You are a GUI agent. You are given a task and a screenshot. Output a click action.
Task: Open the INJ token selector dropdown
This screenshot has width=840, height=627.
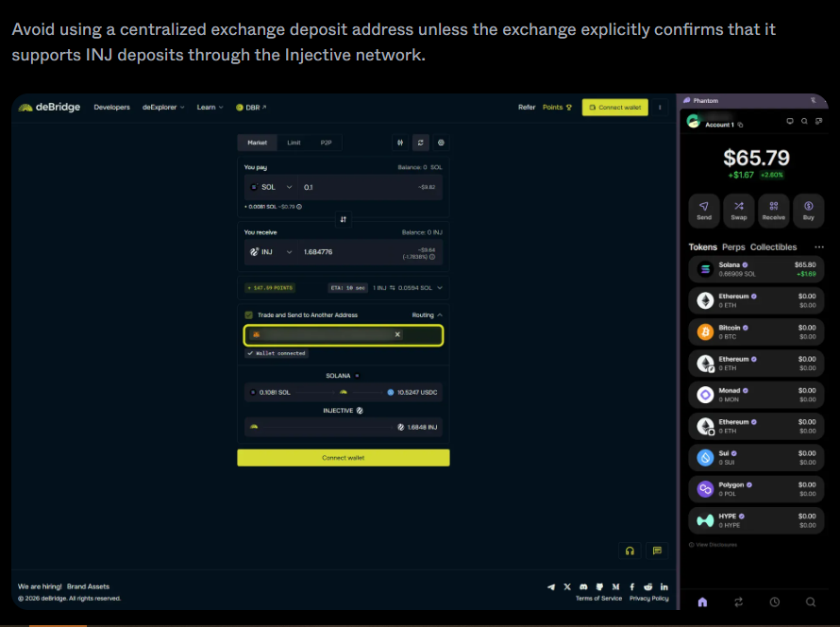tap(271, 252)
